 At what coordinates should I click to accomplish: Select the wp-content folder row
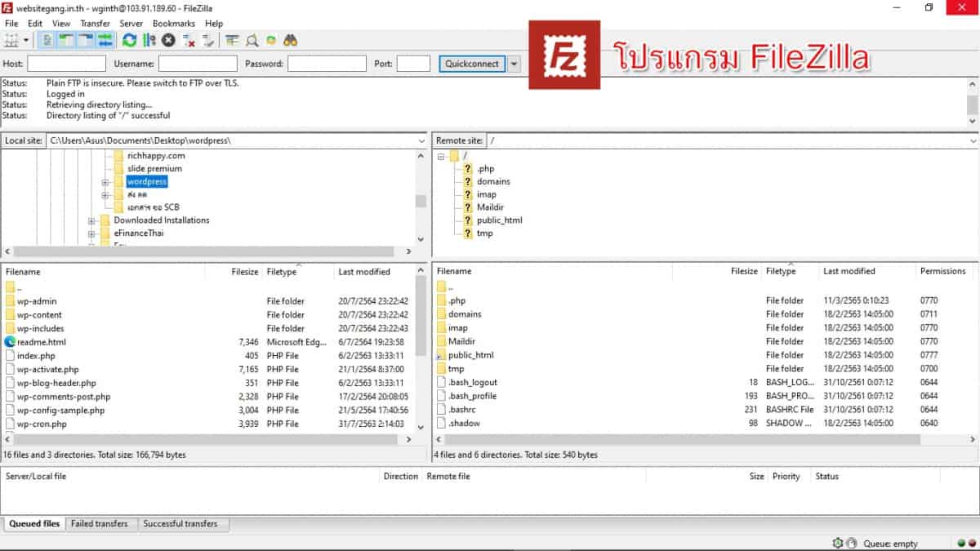[x=208, y=315]
